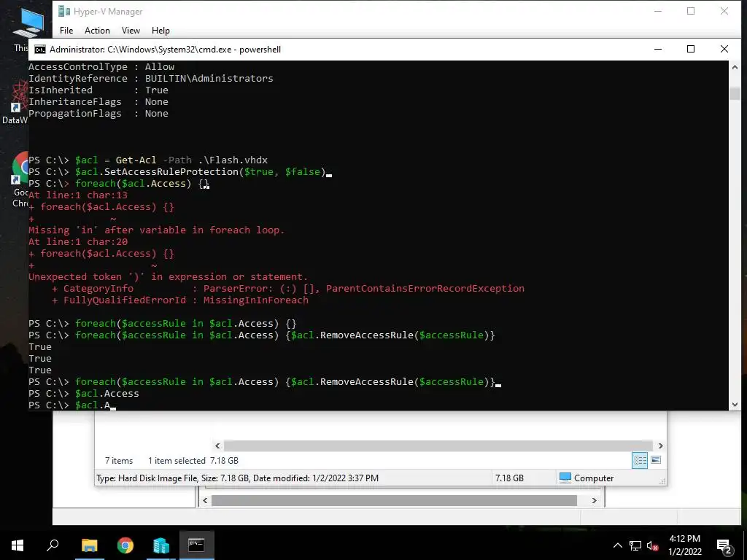Open taskbar Search
Screen dimensions: 747x560
point(53,545)
